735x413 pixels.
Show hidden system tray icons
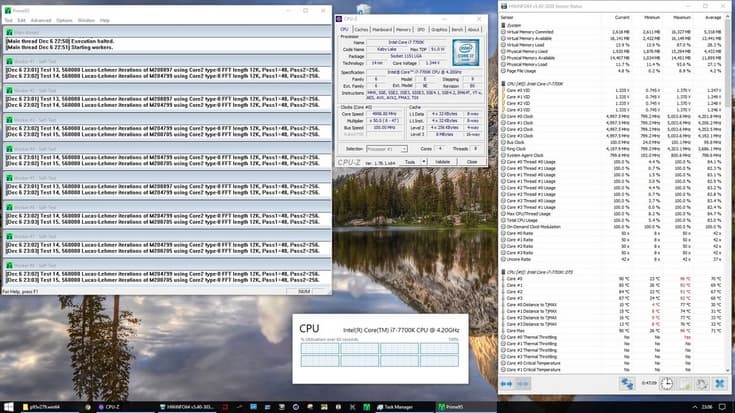click(x=695, y=407)
